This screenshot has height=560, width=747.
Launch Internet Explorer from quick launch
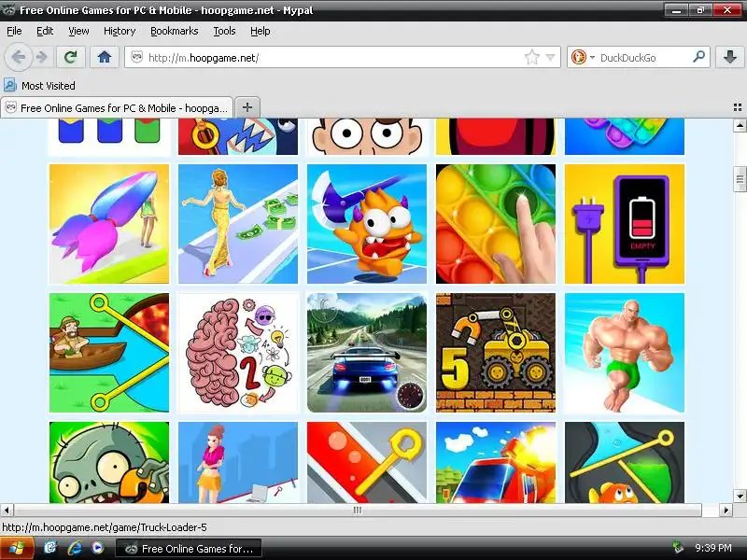pos(75,548)
